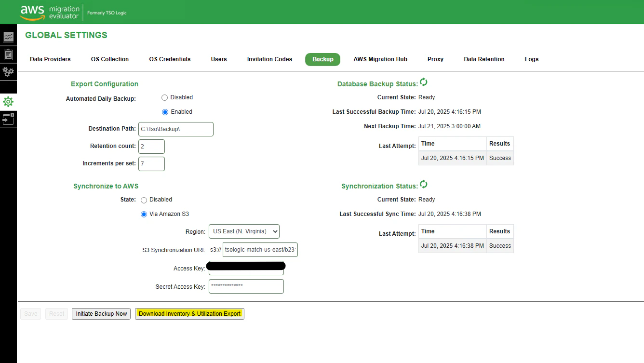This screenshot has height=363, width=644.
Task: Open the OS Credentials tab
Action: tap(170, 59)
